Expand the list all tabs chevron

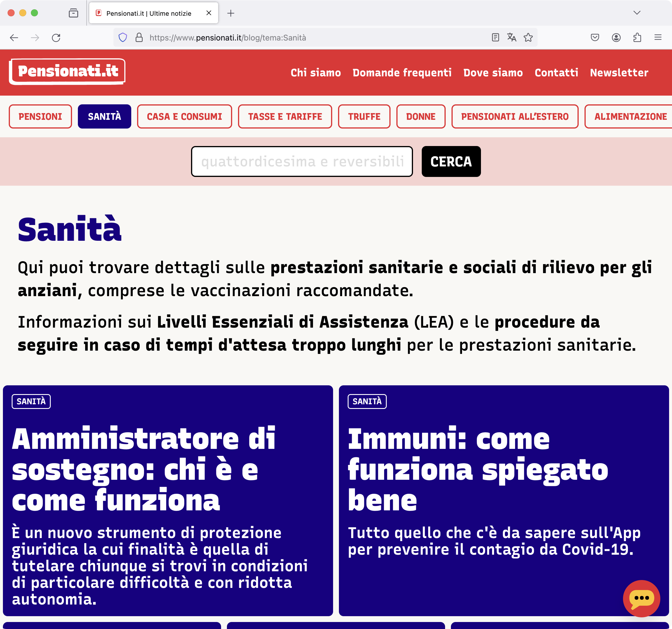[636, 13]
